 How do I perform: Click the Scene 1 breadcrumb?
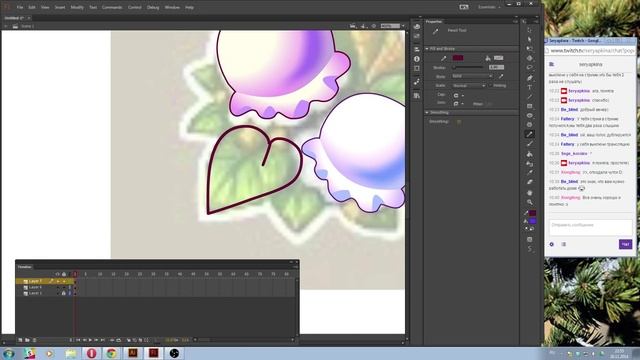click(x=27, y=26)
